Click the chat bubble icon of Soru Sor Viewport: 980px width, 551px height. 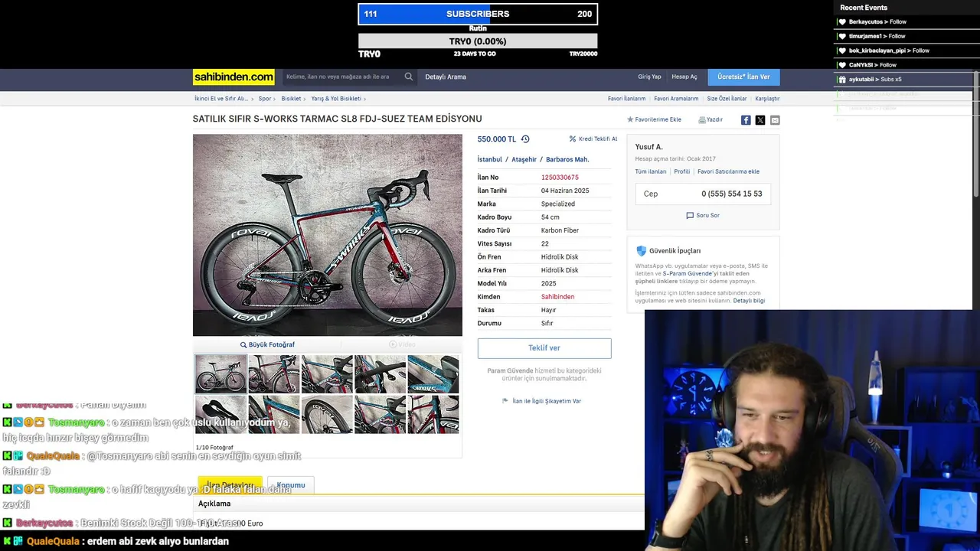690,216
